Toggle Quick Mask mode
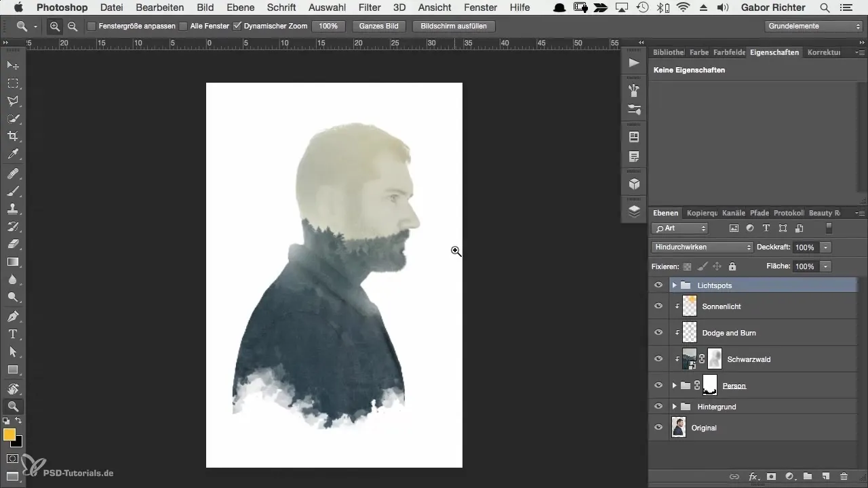The image size is (868, 488). (13, 459)
